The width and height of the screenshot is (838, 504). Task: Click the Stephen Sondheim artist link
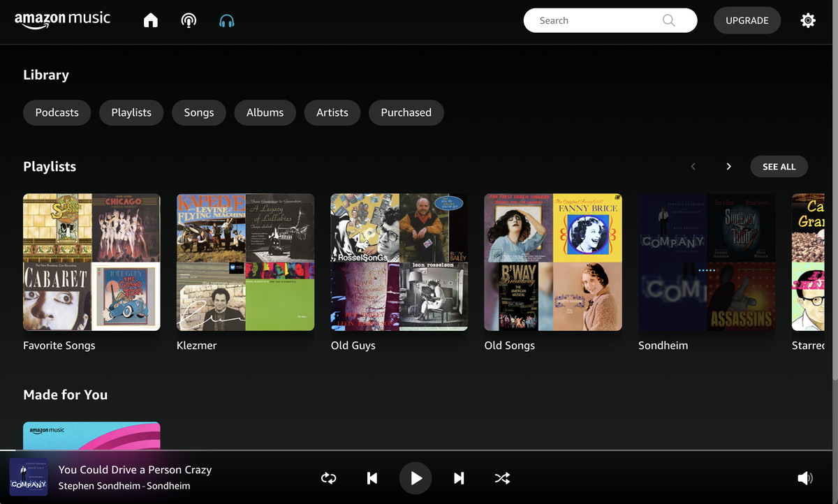101,486
